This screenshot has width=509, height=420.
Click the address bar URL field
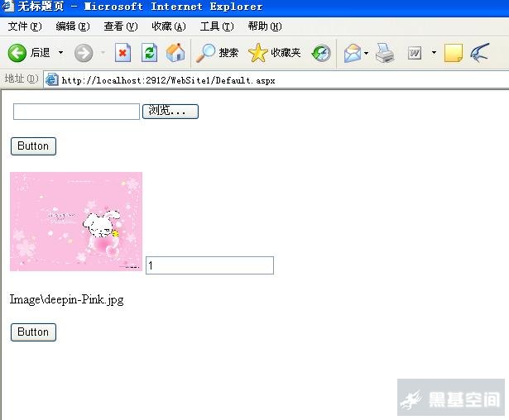click(x=276, y=80)
